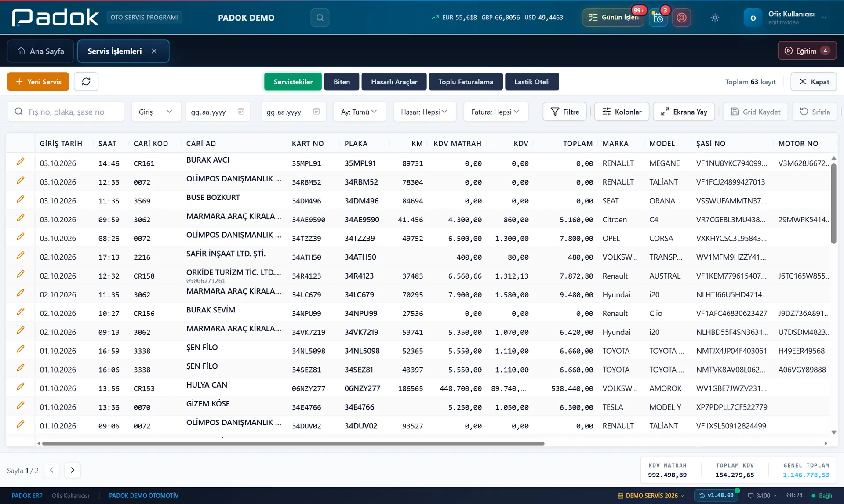The image size is (844, 504).
Task: Open Toplu Faturalama tab
Action: point(466,82)
